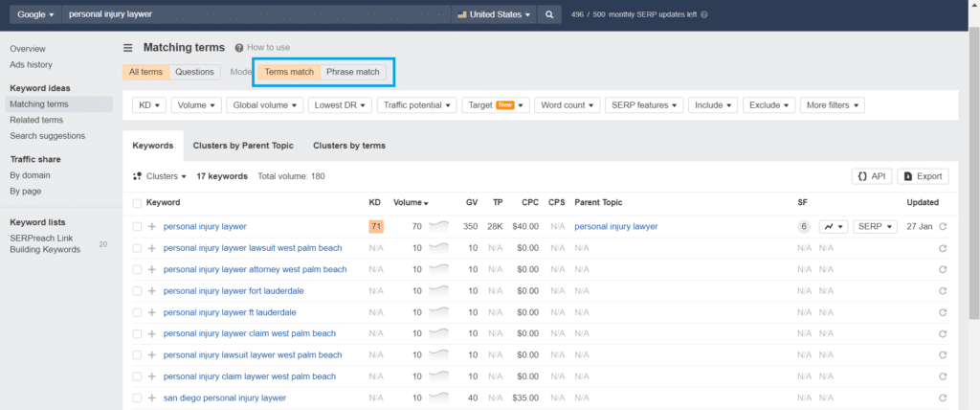The image size is (980, 410).
Task: Add 'personal injury laywer ft lauderdale' with plus icon
Action: pyautogui.click(x=152, y=312)
